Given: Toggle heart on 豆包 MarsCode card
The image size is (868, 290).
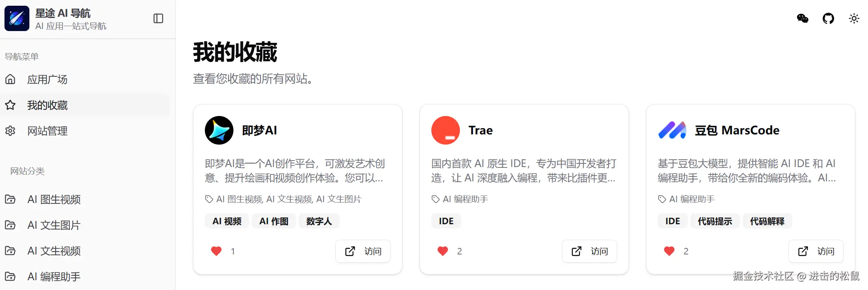Looking at the screenshot, I should 669,251.
